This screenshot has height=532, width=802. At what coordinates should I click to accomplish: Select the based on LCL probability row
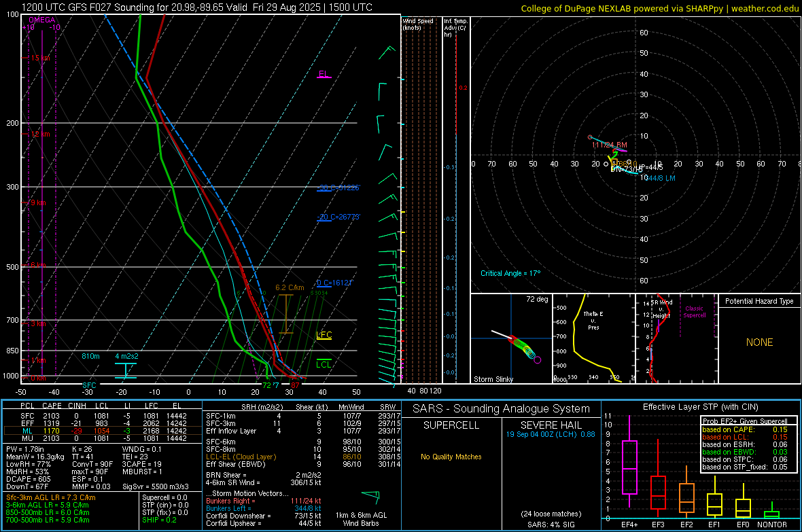[x=745, y=437]
